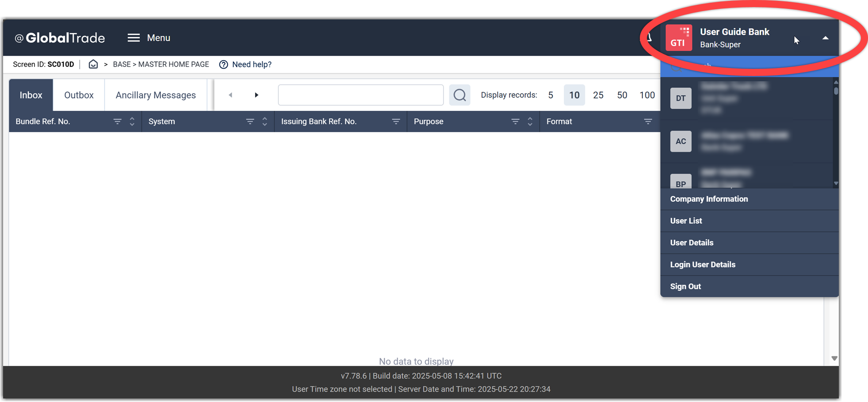
Task: Open the Ancillary Messages tab
Action: point(156,95)
